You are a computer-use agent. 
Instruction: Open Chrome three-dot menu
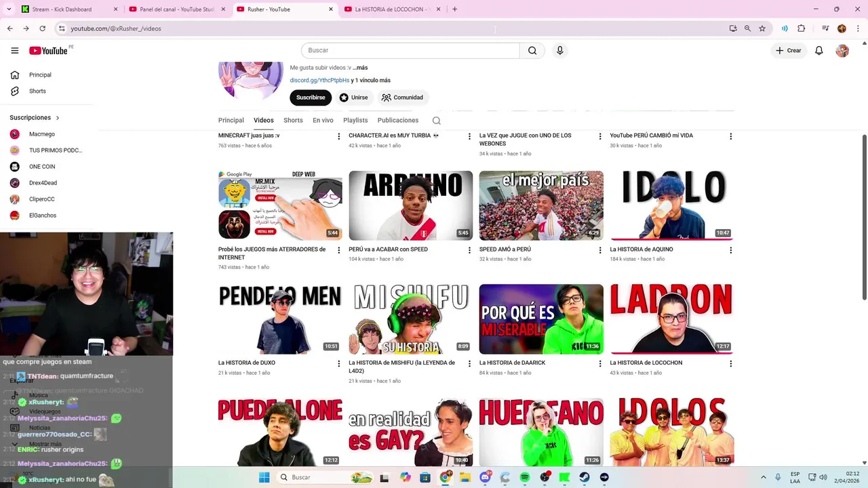[x=856, y=28]
